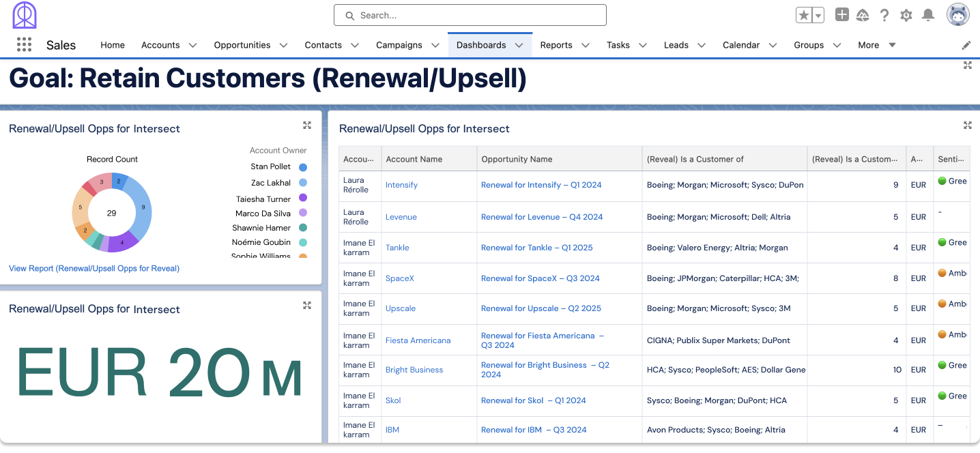Open the Bright Business account link
980x453 pixels.
click(x=414, y=370)
